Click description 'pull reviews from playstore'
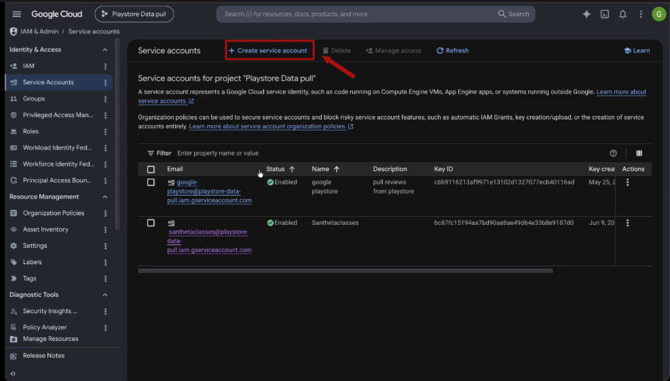Viewport: 670px width, 381px height. [393, 187]
